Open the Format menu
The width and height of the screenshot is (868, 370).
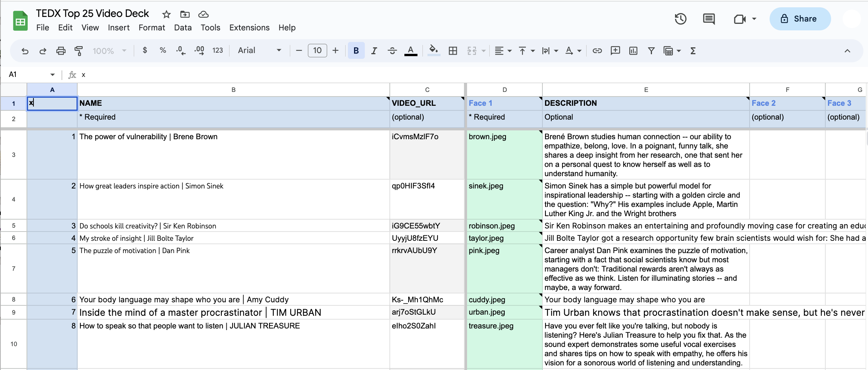pos(151,28)
